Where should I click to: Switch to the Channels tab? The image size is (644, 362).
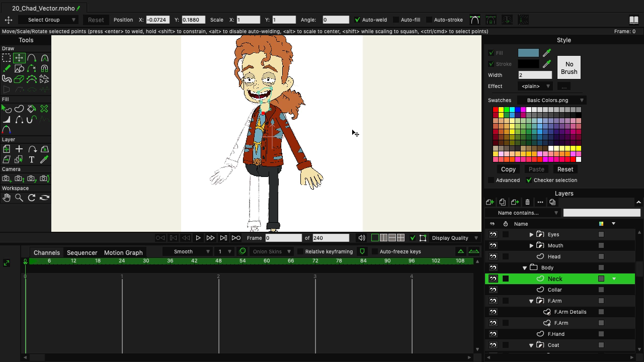point(47,252)
